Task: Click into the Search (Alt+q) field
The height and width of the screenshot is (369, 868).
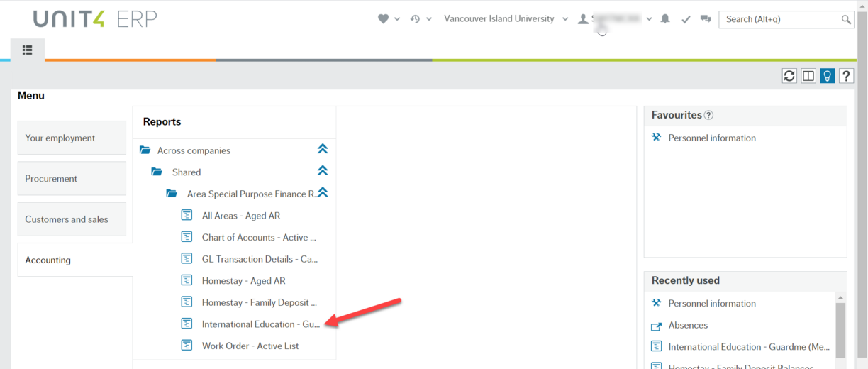Action: [780, 19]
